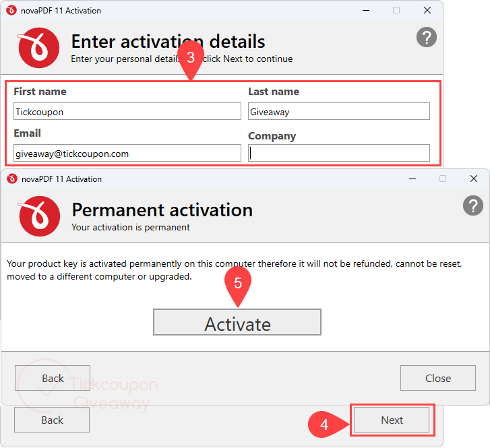Click the Close button in Permanent activation window
Screen dimensions: 490x448
point(438,378)
